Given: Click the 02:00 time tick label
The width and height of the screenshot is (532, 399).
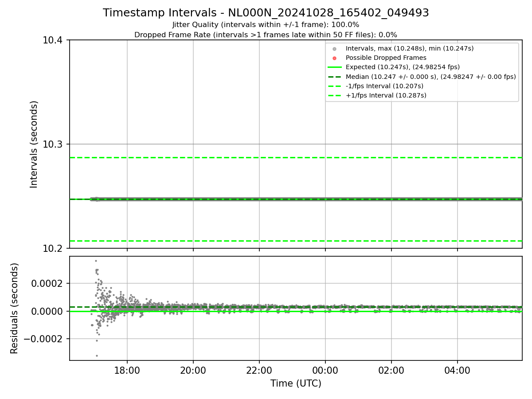Looking at the screenshot, I should coord(391,370).
